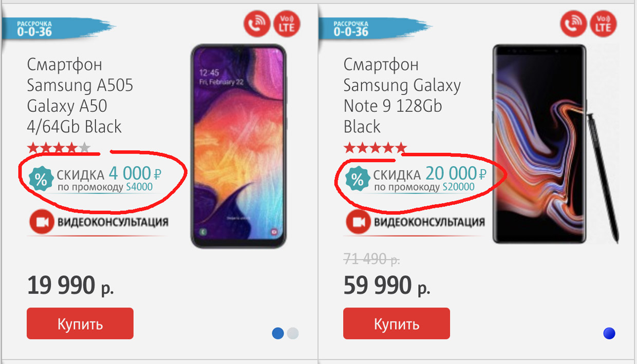Click four-star rating of Galaxy A50
637x364 pixels.
coord(59,148)
